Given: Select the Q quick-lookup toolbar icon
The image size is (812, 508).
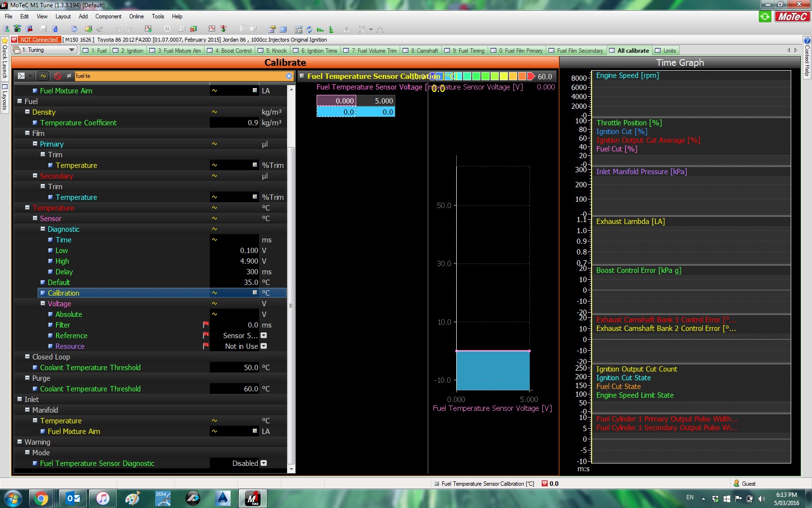Looking at the screenshot, I should pos(347,30).
